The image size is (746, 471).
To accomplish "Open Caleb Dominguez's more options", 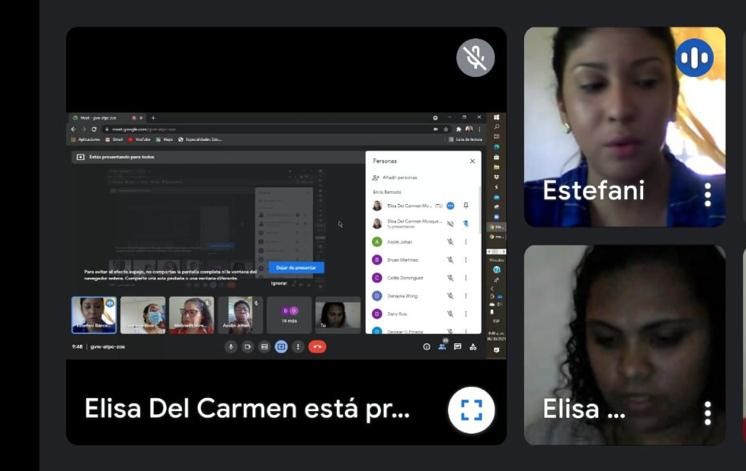I will point(466,278).
